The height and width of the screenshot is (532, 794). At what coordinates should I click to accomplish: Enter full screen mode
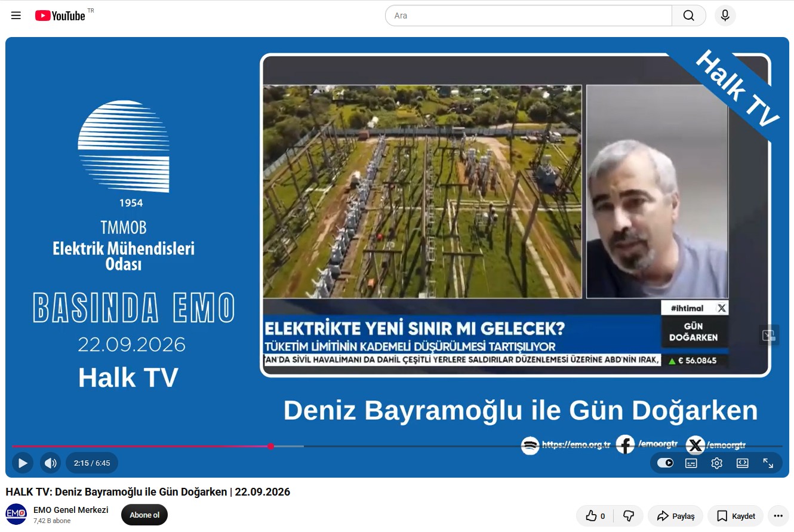click(x=768, y=463)
